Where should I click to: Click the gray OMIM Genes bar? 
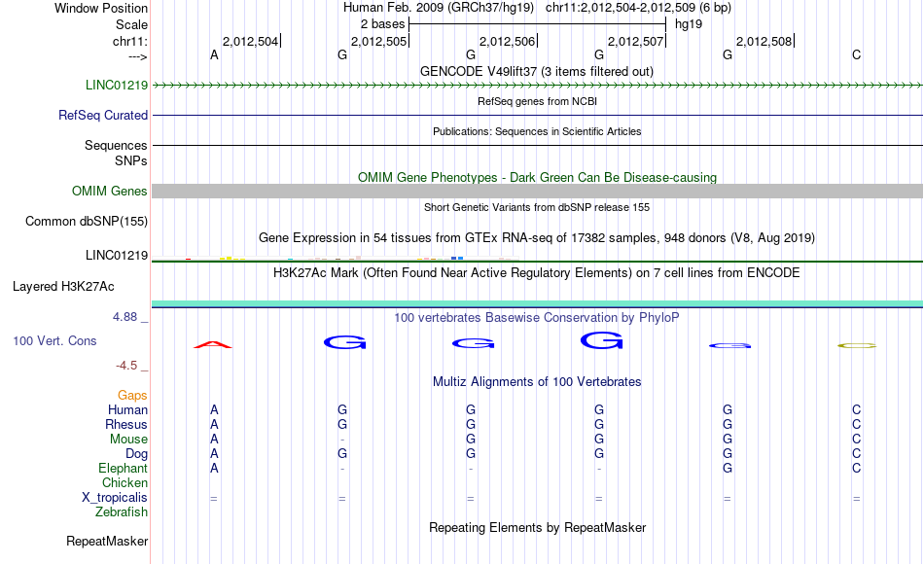point(538,191)
